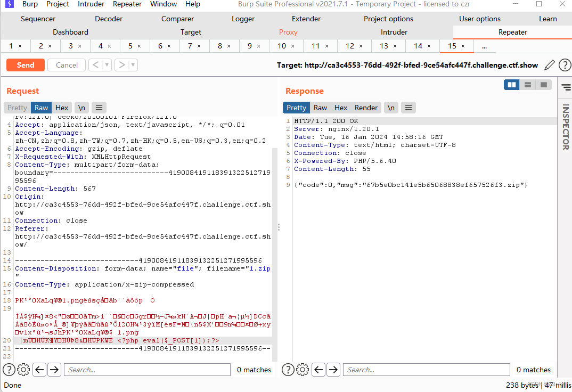The height and width of the screenshot is (392, 572).
Task: Open the Project menu
Action: [58, 4]
